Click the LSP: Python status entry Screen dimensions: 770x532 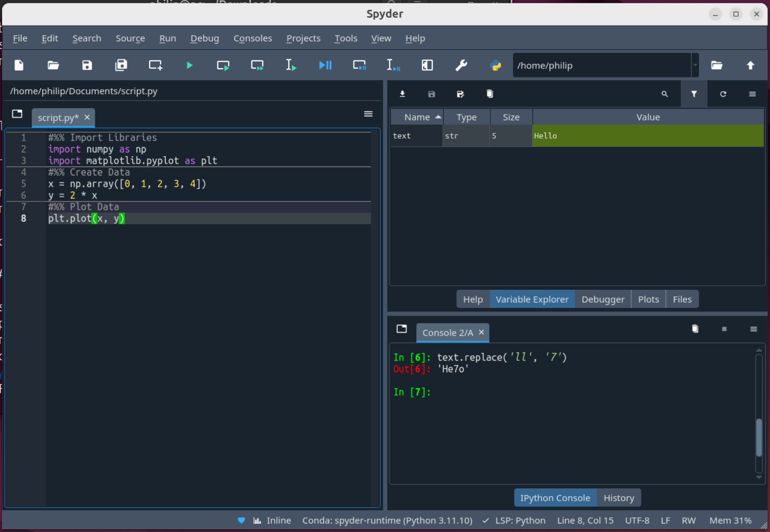[x=514, y=520]
